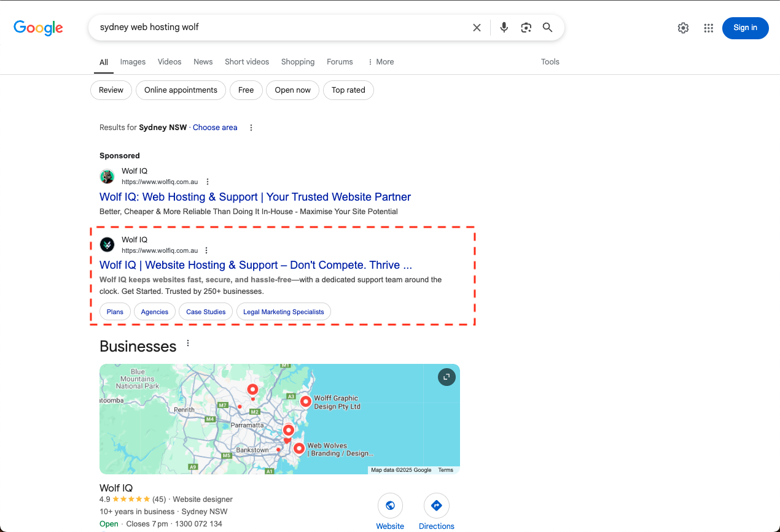
Task: Open the Forums tab
Action: [340, 62]
